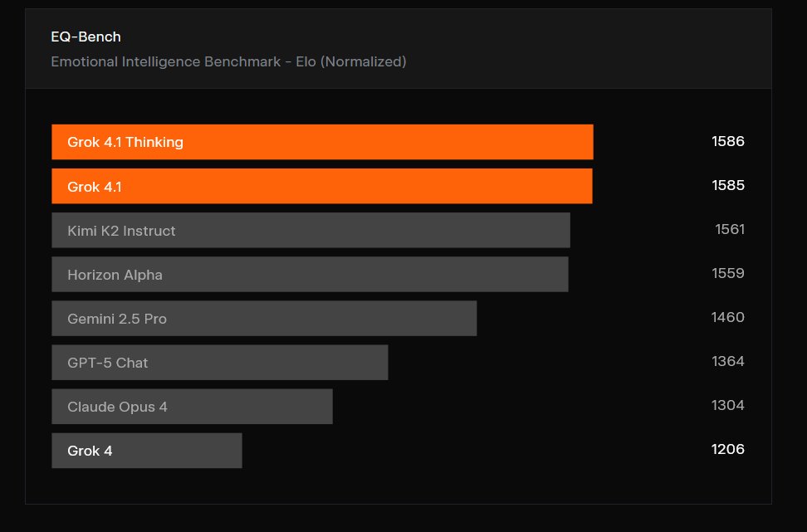Screen dimensions: 807x532
Task: Click the 1304 score value
Action: [x=727, y=405]
